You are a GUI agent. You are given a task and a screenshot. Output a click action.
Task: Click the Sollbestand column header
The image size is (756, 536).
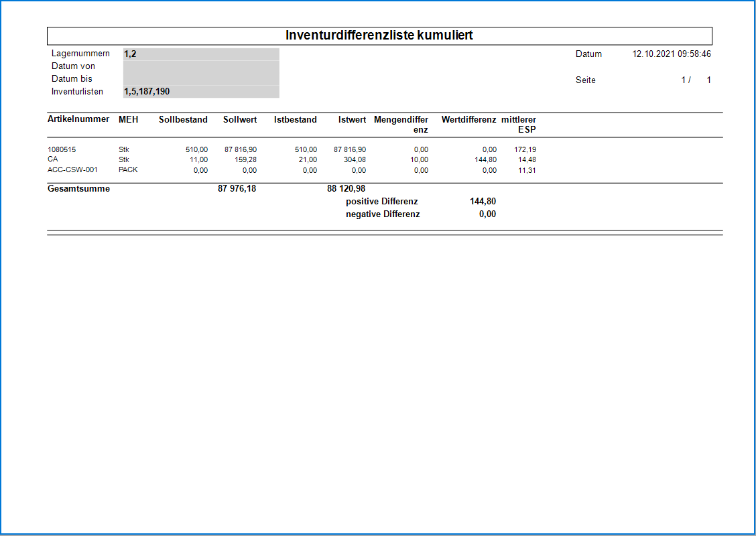(183, 120)
